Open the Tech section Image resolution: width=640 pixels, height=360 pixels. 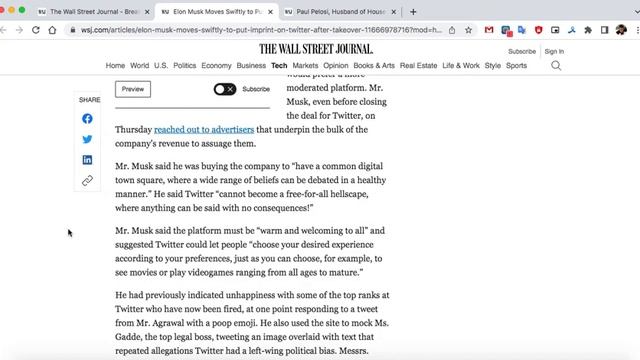279,65
